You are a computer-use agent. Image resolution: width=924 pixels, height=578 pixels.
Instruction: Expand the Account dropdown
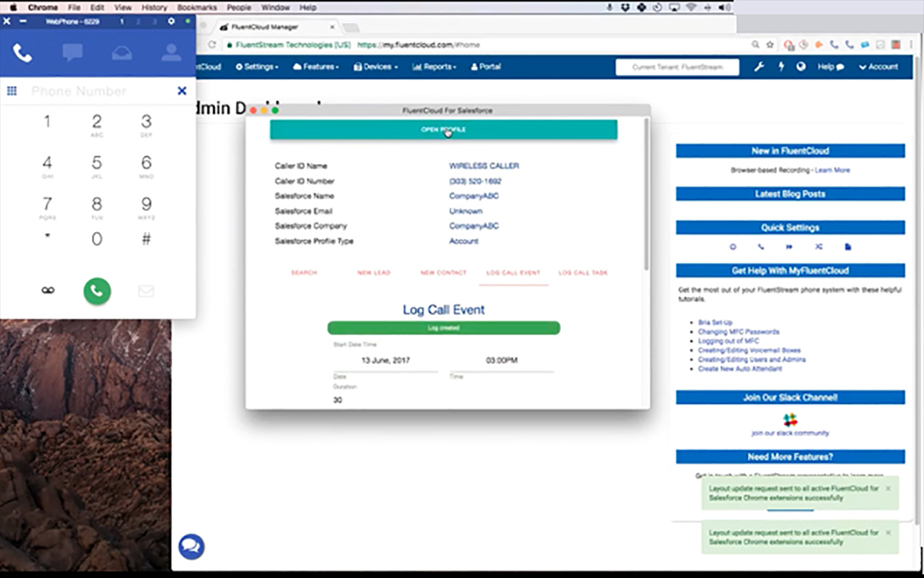pos(879,66)
